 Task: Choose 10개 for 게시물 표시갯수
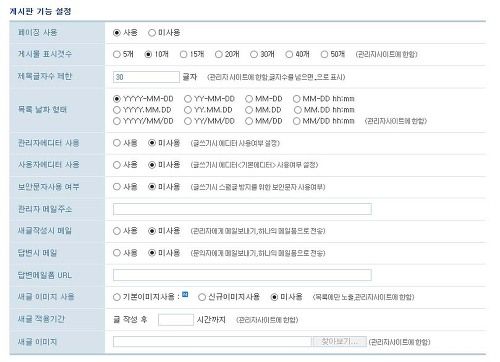[148, 54]
